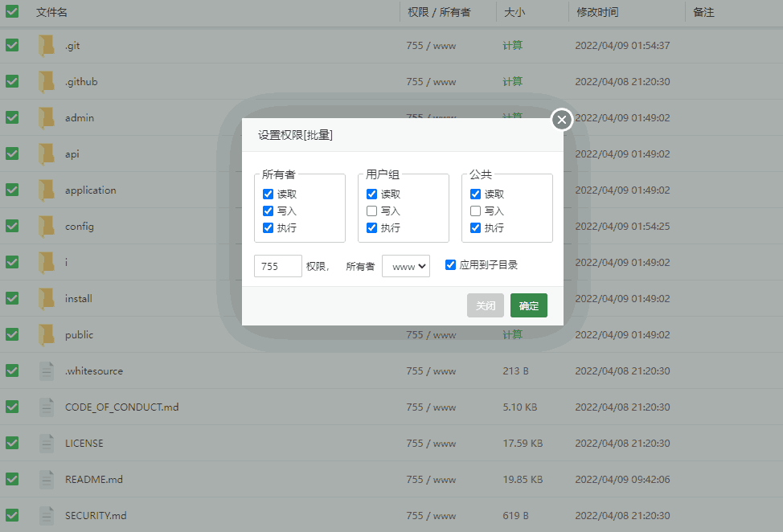Image resolution: width=783 pixels, height=532 pixels.
Task: Sort by 修改时间 column header
Action: [597, 13]
